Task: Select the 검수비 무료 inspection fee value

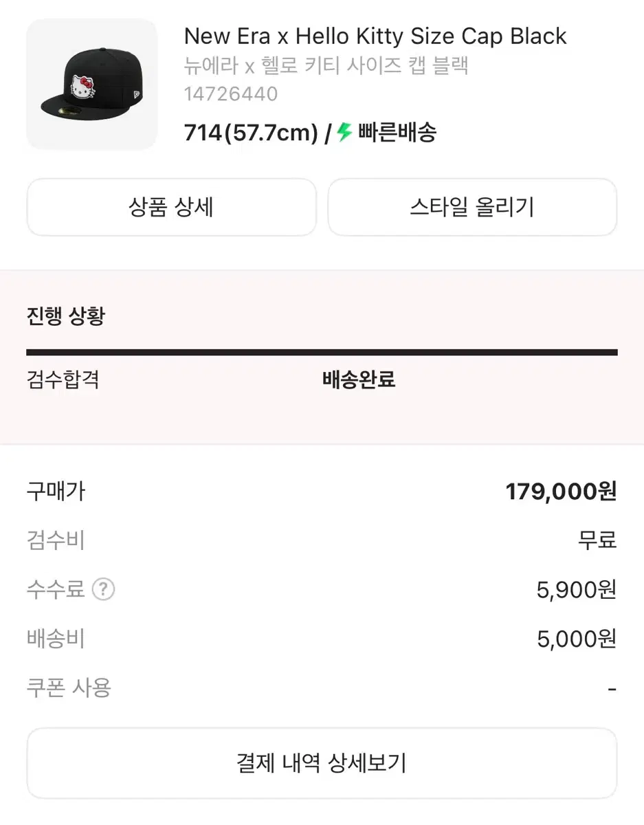Action: point(597,540)
